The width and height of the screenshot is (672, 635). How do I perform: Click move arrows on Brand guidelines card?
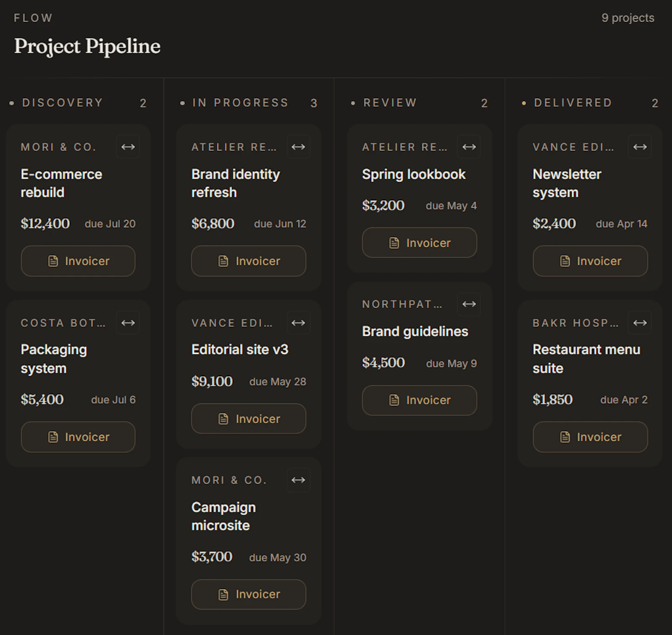pyautogui.click(x=469, y=304)
